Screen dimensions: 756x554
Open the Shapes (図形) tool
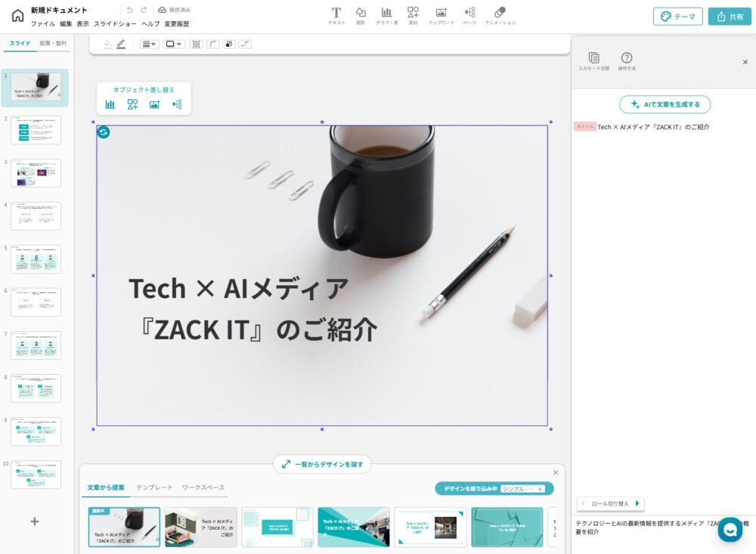pyautogui.click(x=361, y=15)
